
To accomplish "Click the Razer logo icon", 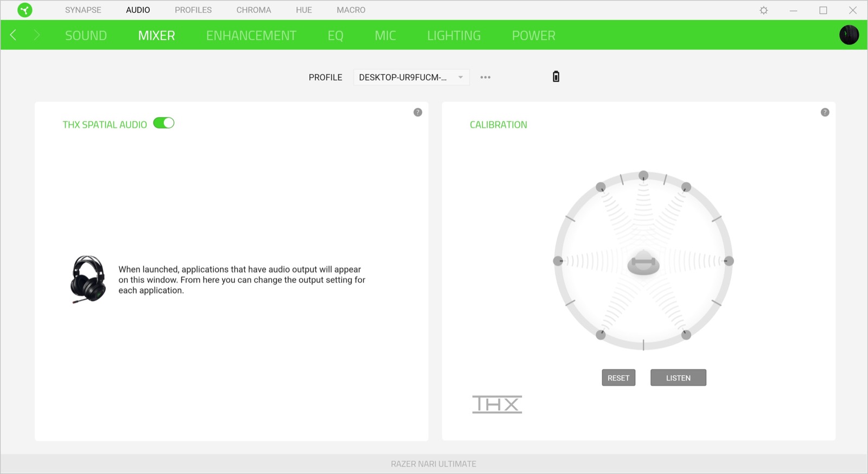I will [x=24, y=10].
